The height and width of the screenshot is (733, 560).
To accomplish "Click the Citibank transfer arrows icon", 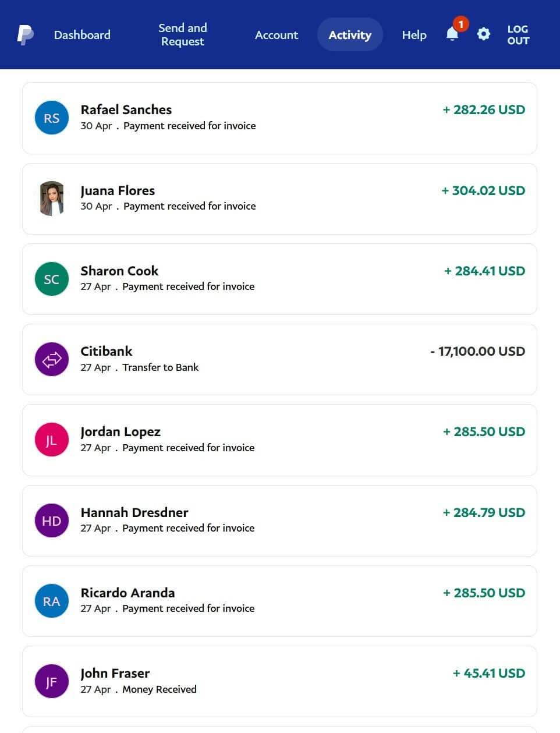I will [x=52, y=359].
